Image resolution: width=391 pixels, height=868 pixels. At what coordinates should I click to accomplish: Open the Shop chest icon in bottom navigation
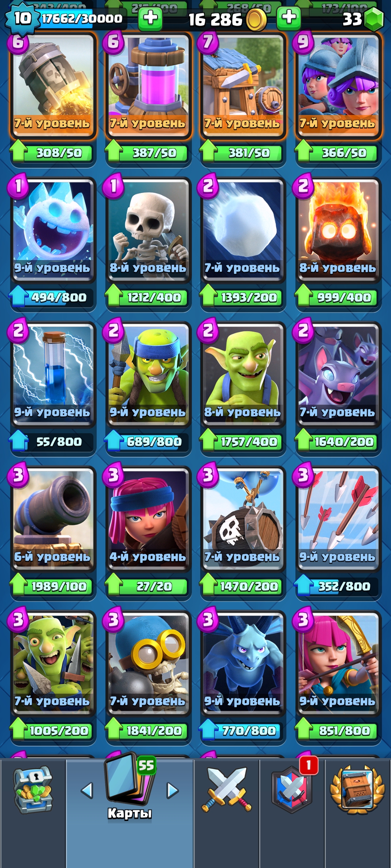33,790
